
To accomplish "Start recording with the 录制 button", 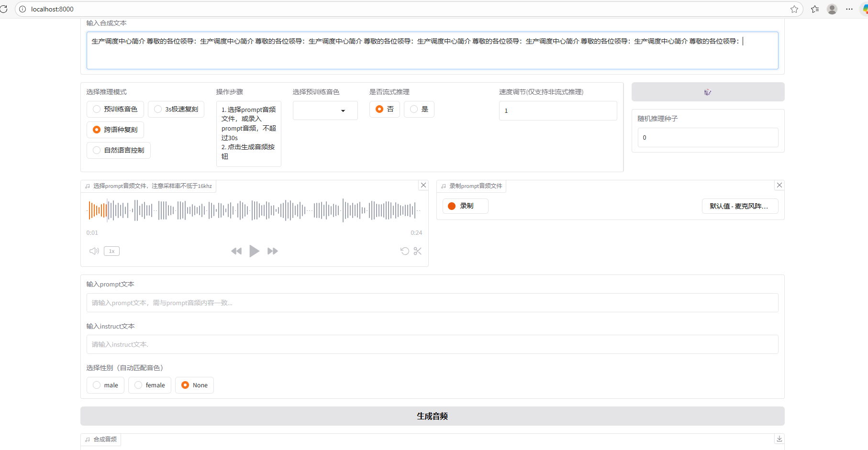I will (465, 206).
